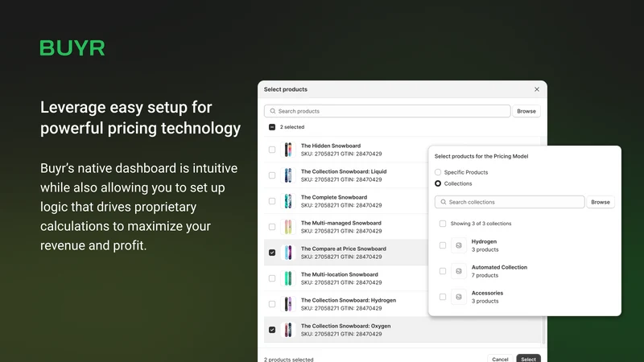Click The Hidden Snowboard thumbnail
Viewport: 644px width, 362px height.
[288, 150]
